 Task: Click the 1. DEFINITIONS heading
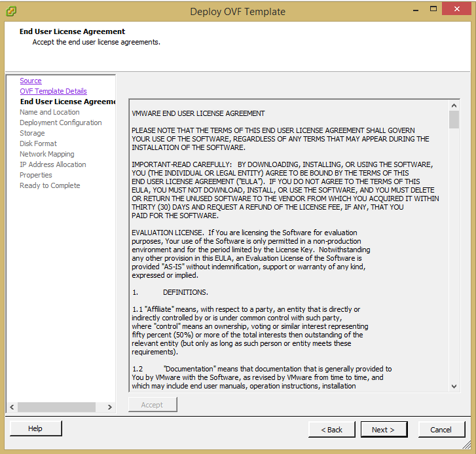click(170, 292)
